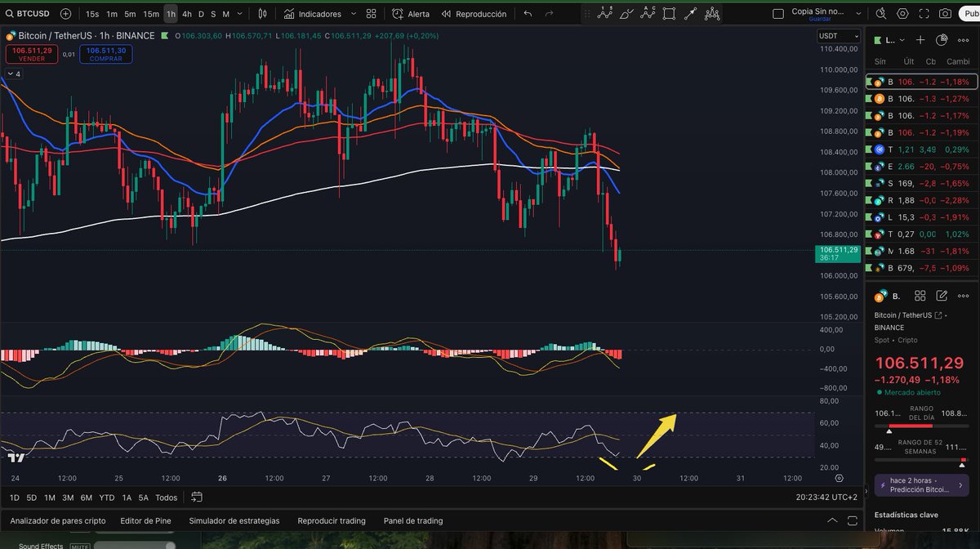Take a chart snapshot with camera icon
The height and width of the screenshot is (549, 980).
(945, 14)
